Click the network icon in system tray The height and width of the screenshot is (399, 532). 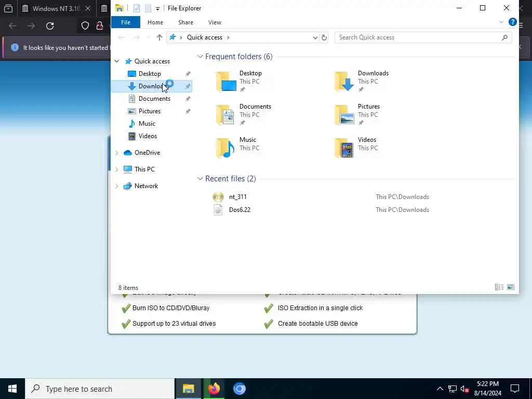point(453,389)
